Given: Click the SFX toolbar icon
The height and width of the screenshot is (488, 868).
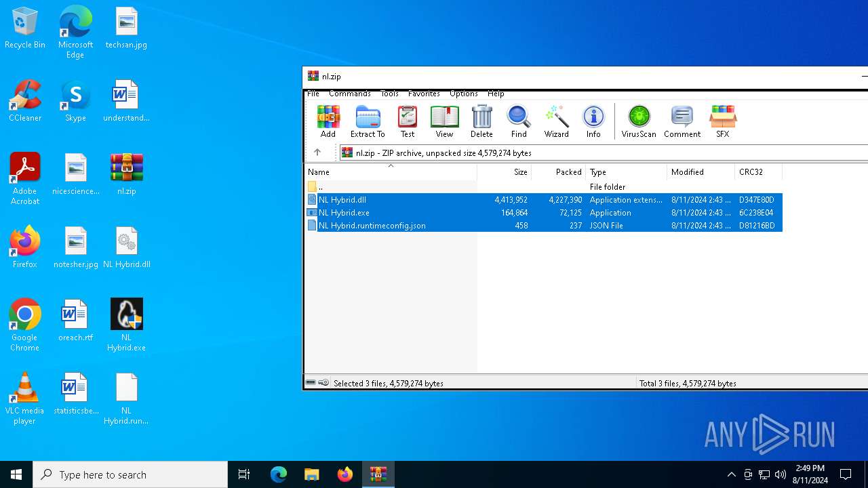Looking at the screenshot, I should tap(723, 121).
